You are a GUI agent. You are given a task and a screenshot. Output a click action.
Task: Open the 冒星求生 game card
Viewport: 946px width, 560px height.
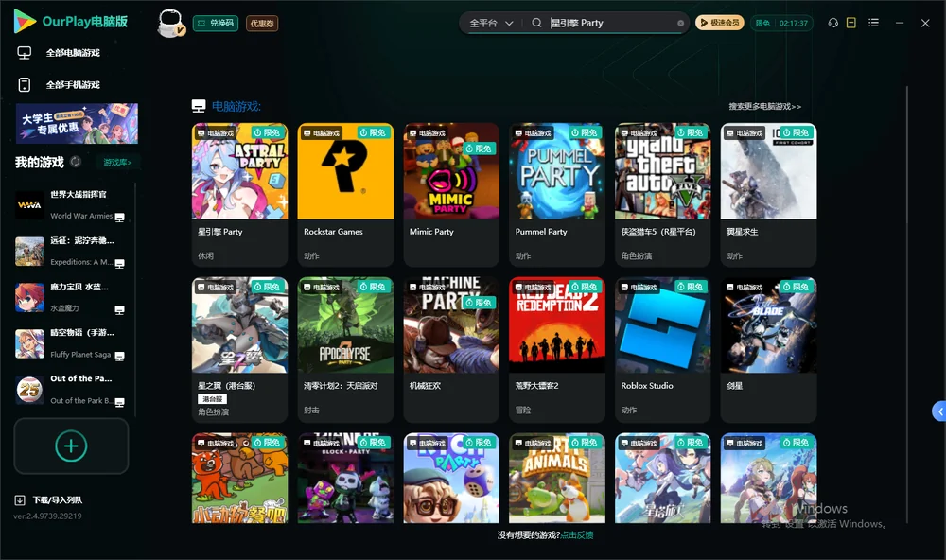point(768,195)
